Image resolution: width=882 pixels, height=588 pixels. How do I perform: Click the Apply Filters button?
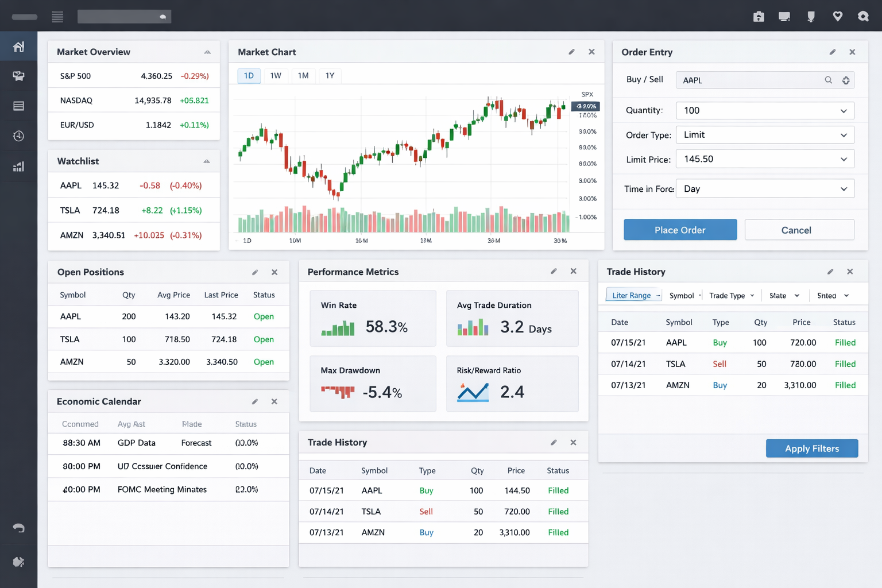pyautogui.click(x=811, y=448)
